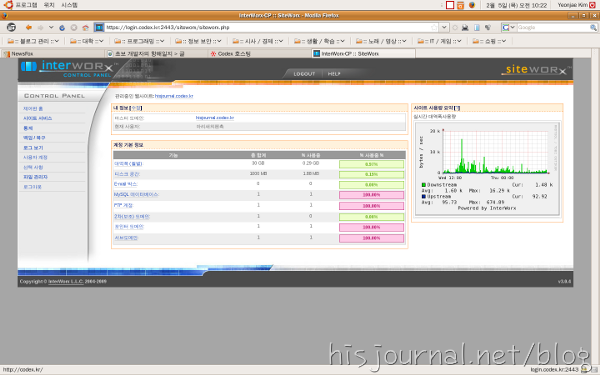This screenshot has width=600, height=375.
Task: Click into the URL address field
Action: point(267,28)
